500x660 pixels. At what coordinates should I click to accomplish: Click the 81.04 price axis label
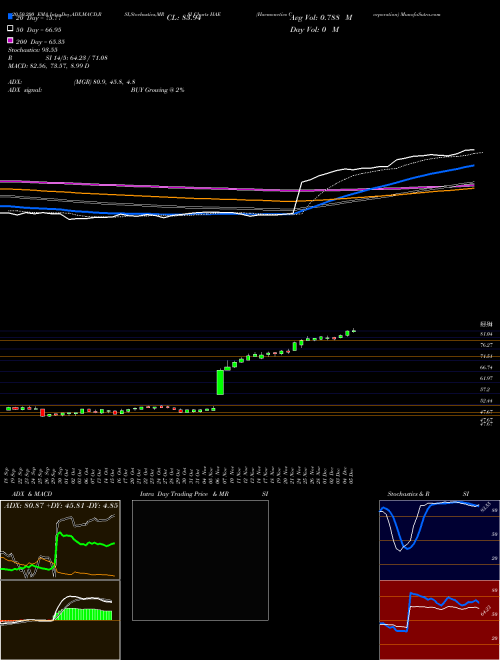click(487, 334)
